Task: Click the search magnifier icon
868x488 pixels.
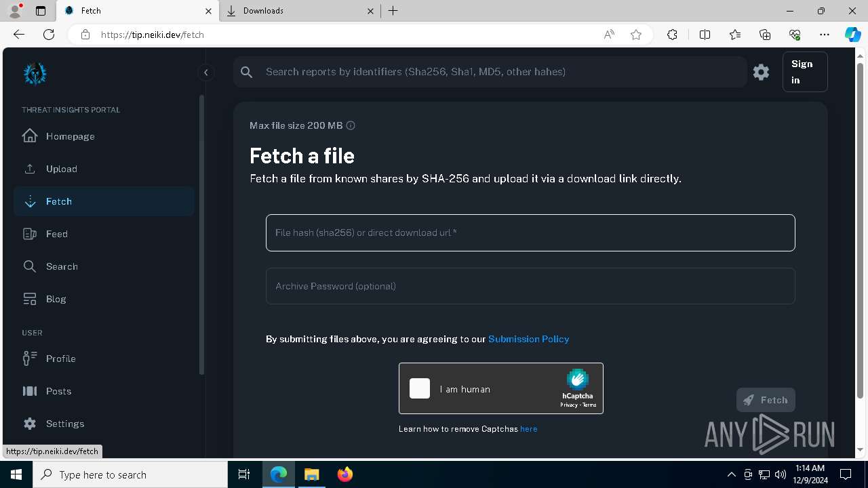Action: pos(247,72)
